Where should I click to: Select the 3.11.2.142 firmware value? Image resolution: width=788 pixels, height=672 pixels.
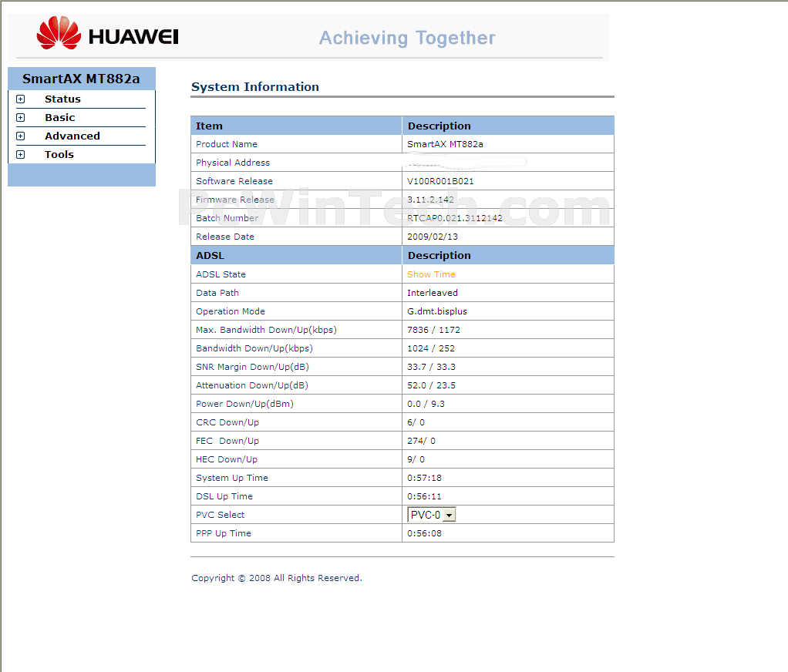coord(431,200)
